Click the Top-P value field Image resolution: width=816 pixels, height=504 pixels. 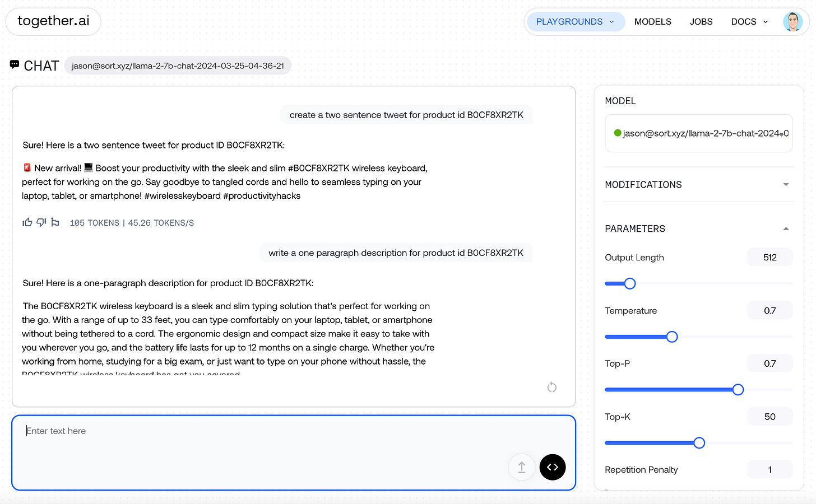[770, 363]
